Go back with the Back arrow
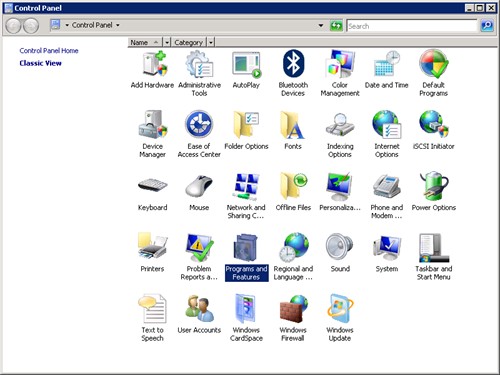This screenshot has height=375, width=500. tap(14, 26)
